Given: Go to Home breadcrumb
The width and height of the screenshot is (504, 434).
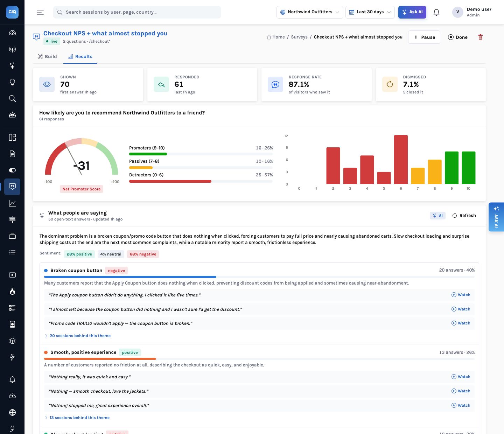Looking at the screenshot, I should click(276, 37).
